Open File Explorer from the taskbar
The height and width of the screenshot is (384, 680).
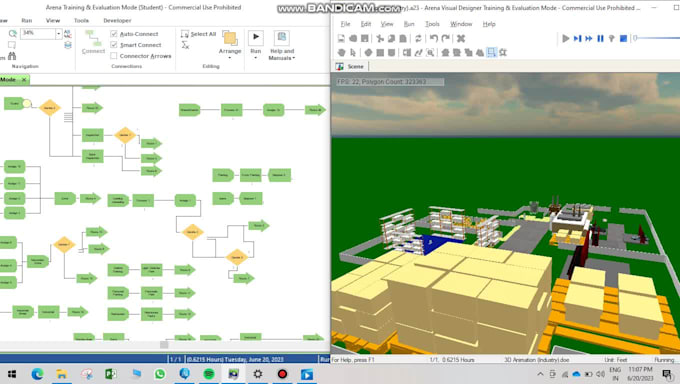[62, 374]
